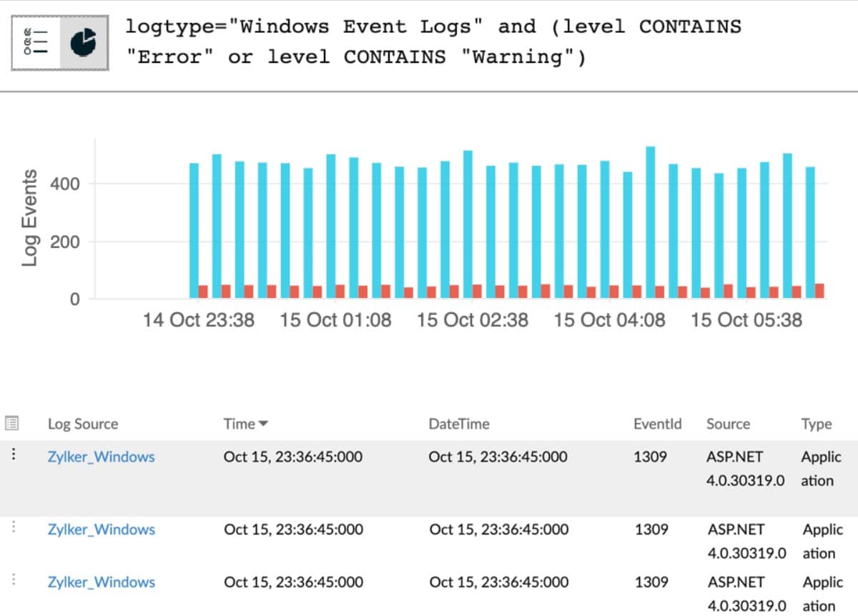Select the "14 Oct 23:38" axis label
This screenshot has width=858, height=616.
point(198,319)
